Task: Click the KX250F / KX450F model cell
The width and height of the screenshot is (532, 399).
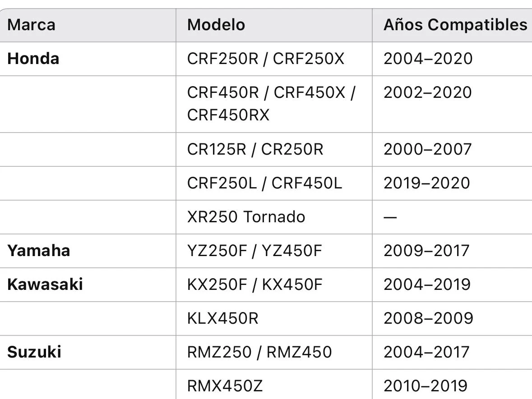Action: 274,284
